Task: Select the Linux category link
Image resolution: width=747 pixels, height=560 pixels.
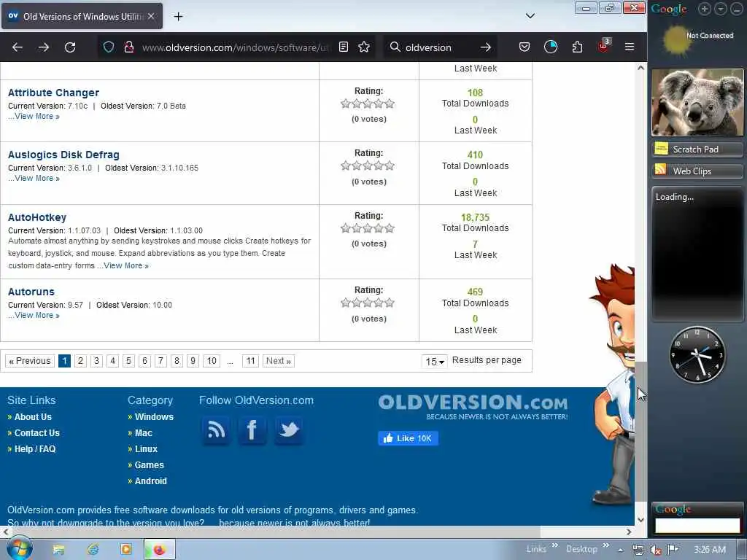Action: [146, 449]
